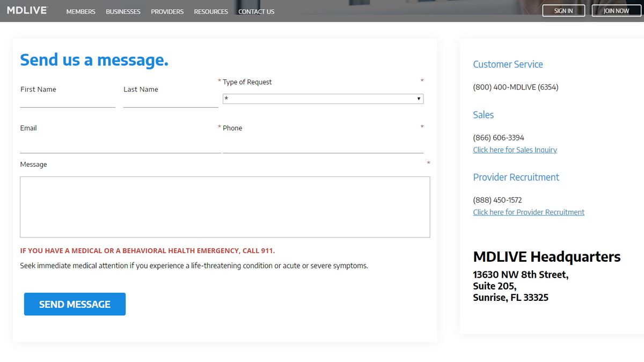Select the 'Suite 205,' address line

(x=494, y=286)
